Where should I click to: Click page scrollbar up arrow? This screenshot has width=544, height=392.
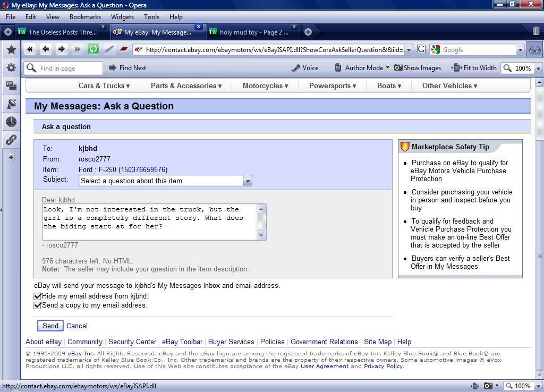539,82
